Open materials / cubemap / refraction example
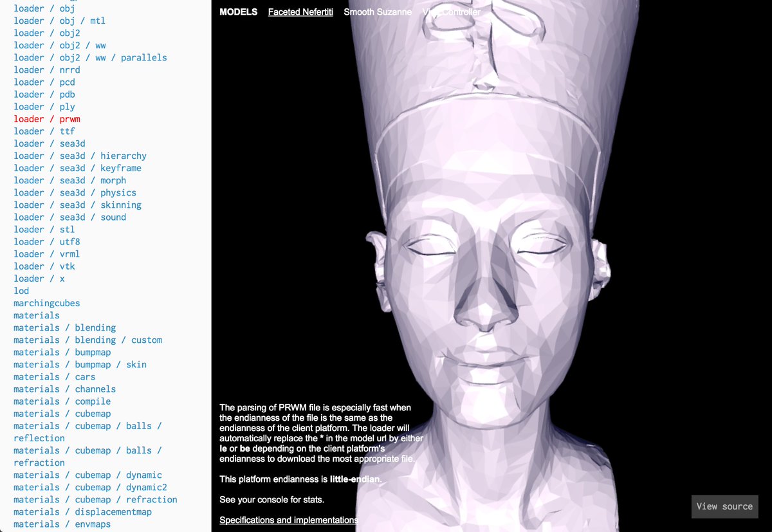Image resolution: width=772 pixels, height=532 pixels. (x=96, y=499)
